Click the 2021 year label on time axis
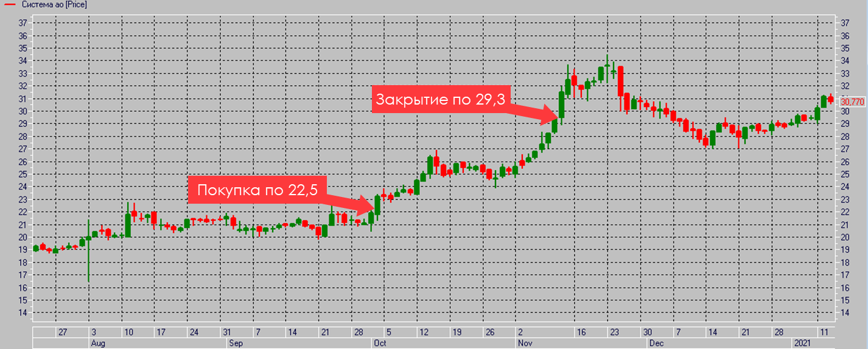Screen dimensions: 868x349 [802, 344]
